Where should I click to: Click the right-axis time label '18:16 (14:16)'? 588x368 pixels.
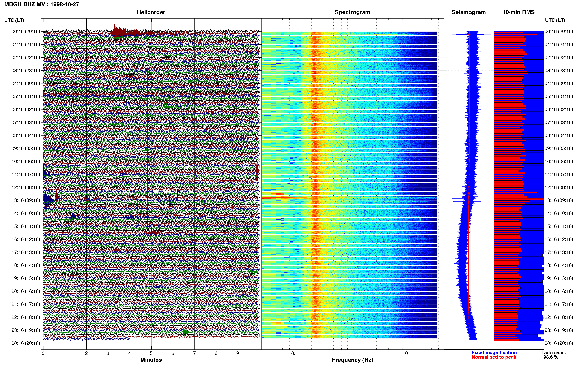pos(559,265)
